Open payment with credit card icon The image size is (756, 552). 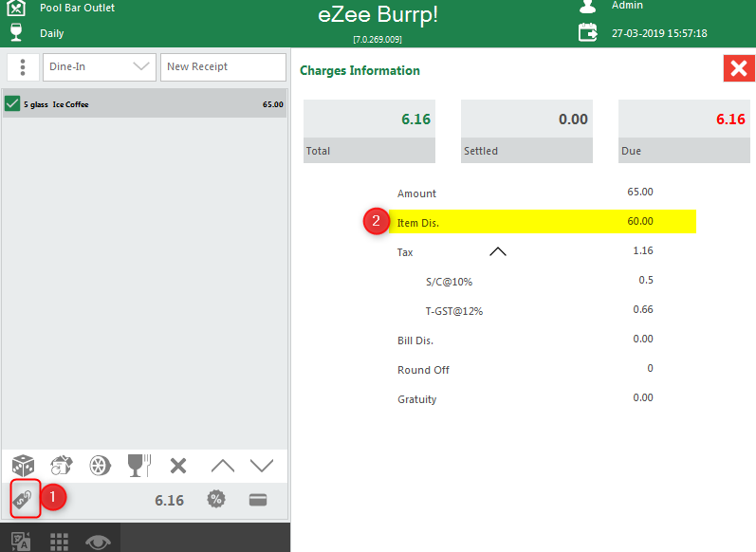tap(258, 500)
